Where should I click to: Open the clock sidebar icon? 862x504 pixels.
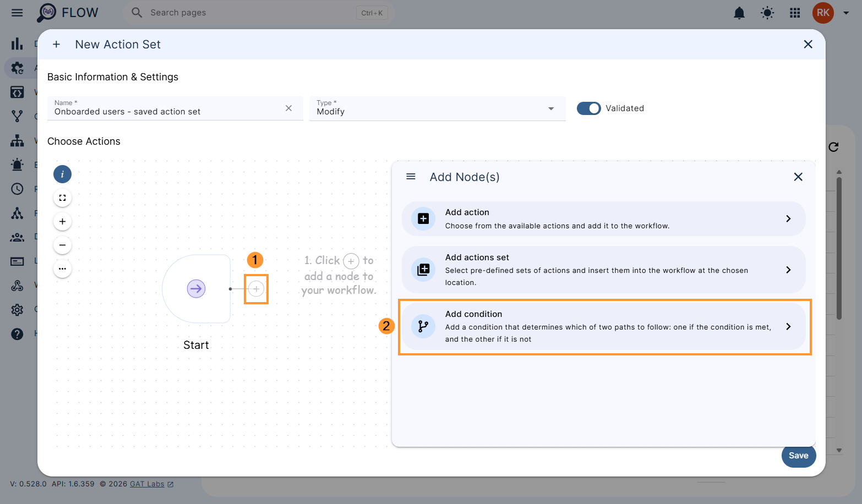tap(17, 189)
